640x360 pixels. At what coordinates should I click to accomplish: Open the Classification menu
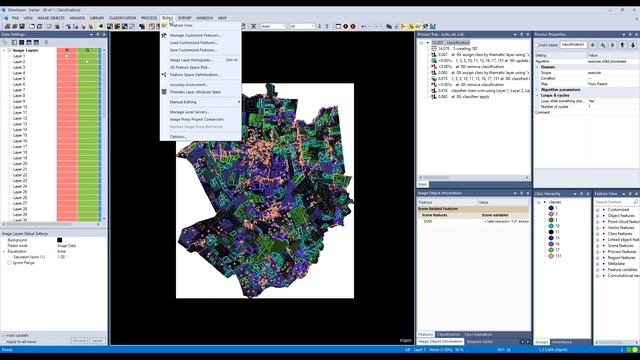(x=122, y=18)
